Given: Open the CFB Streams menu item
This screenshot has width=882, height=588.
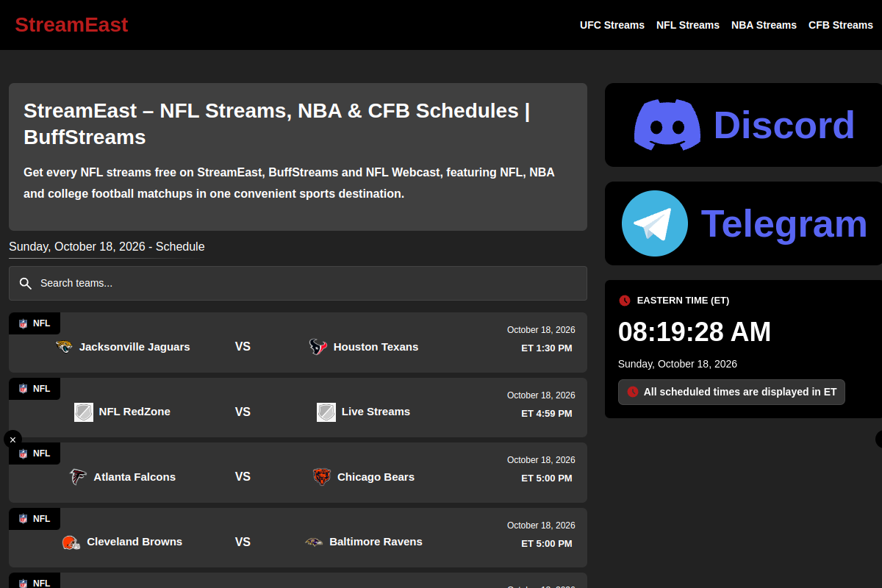Looking at the screenshot, I should (x=841, y=25).
